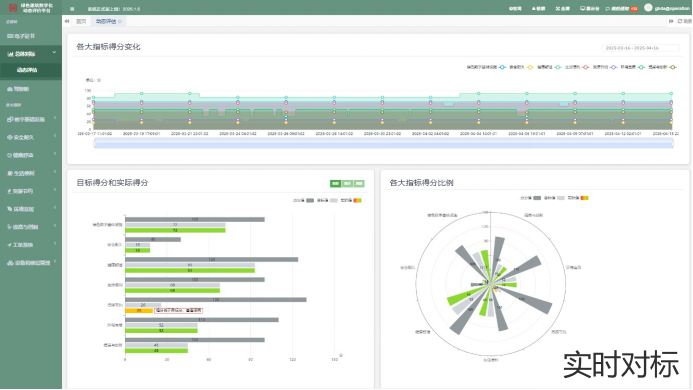Expand the 数字基础设施 sidebar chevron
This screenshot has height=390, width=693.
click(x=55, y=118)
